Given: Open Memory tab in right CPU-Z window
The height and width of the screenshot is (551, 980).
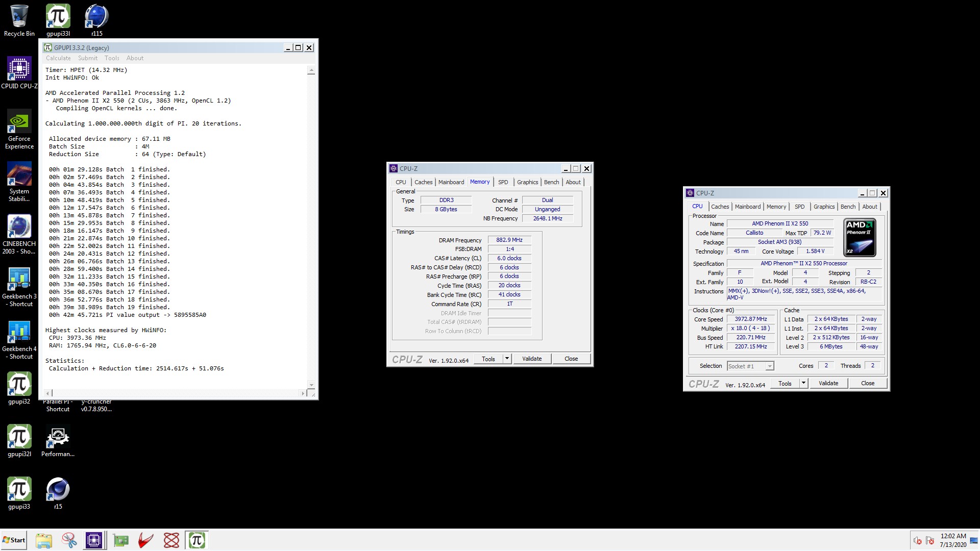Looking at the screenshot, I should (x=776, y=207).
